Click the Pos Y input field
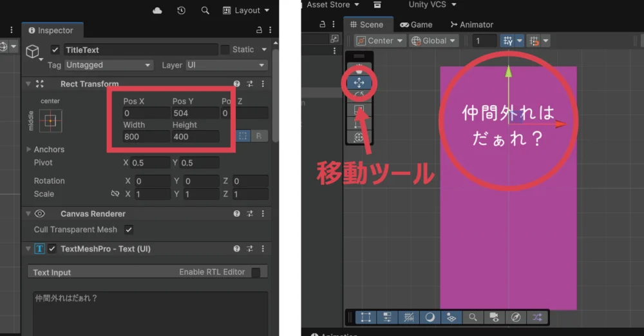644x336 pixels. pos(195,114)
